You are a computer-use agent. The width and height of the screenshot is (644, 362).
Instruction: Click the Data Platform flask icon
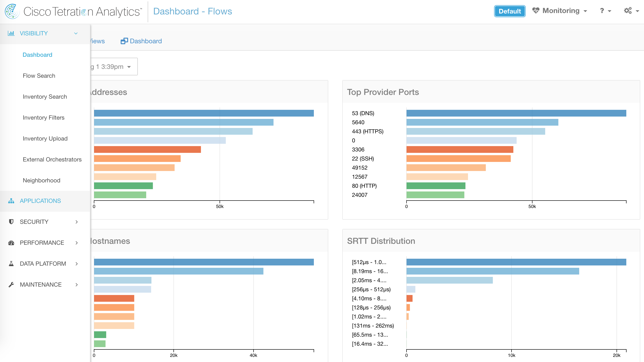click(11, 264)
